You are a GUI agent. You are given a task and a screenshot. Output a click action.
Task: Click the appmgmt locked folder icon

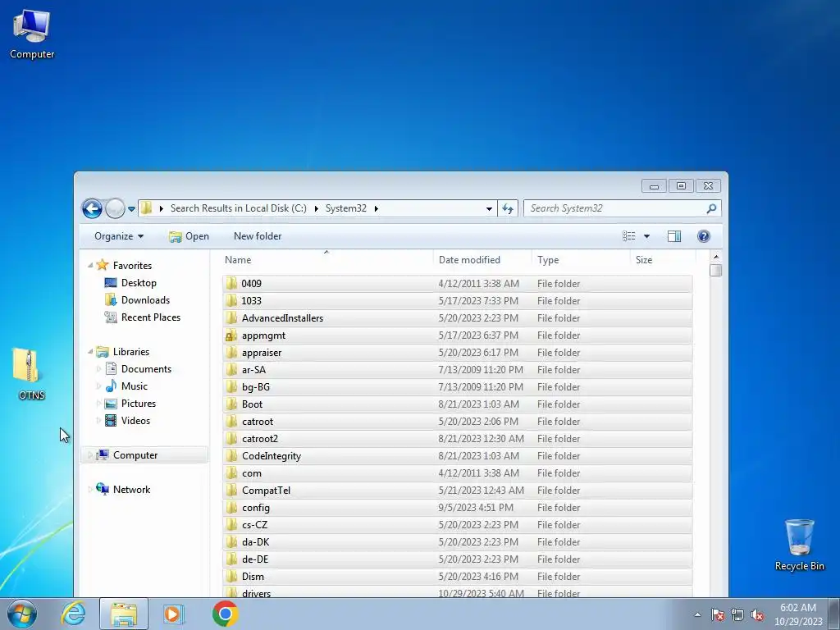[x=231, y=336]
